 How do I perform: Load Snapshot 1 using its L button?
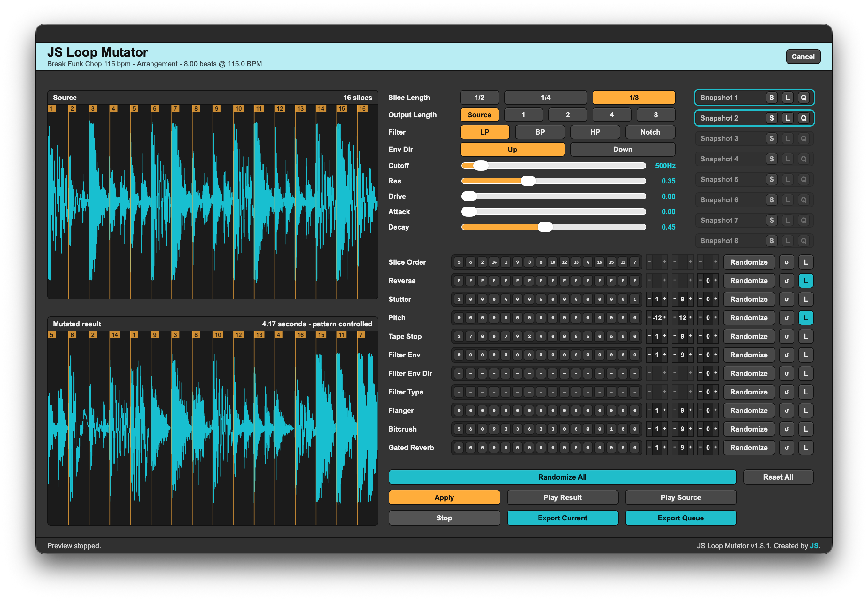click(x=787, y=98)
